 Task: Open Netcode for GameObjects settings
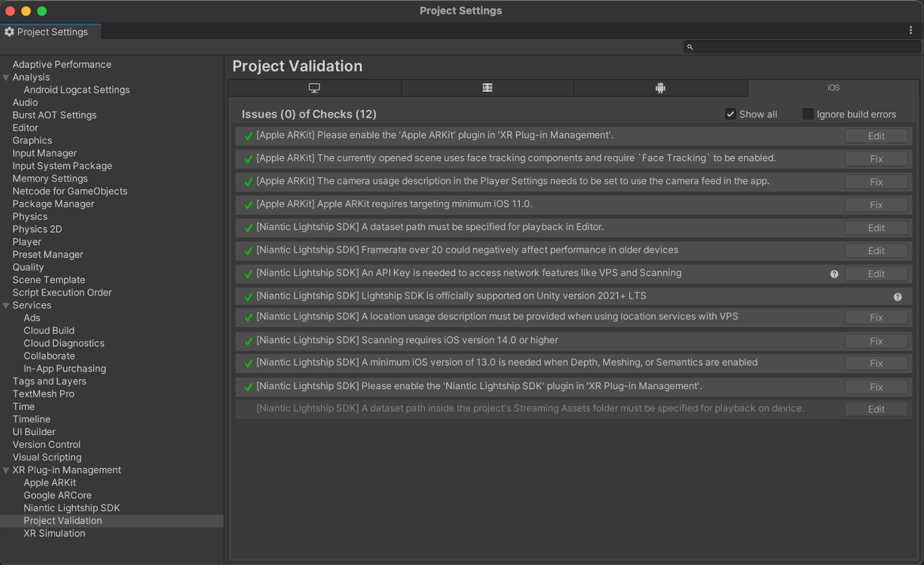[70, 191]
